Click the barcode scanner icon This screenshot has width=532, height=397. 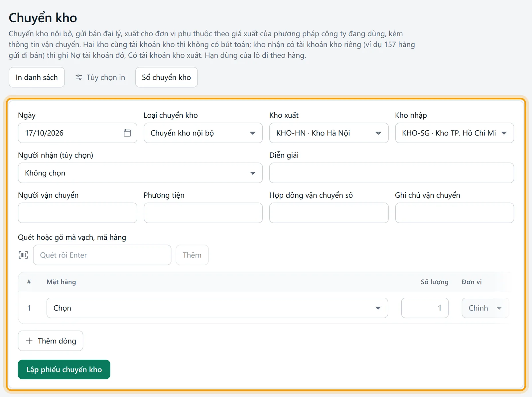(23, 255)
